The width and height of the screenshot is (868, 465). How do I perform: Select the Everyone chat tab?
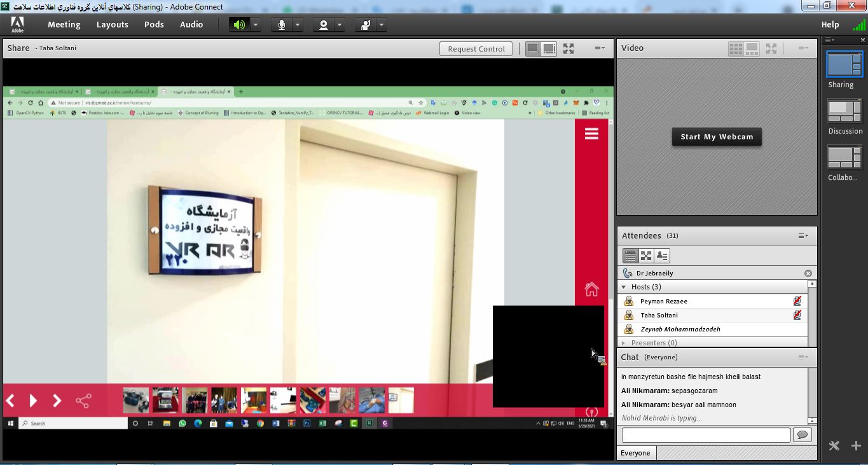[x=635, y=453]
